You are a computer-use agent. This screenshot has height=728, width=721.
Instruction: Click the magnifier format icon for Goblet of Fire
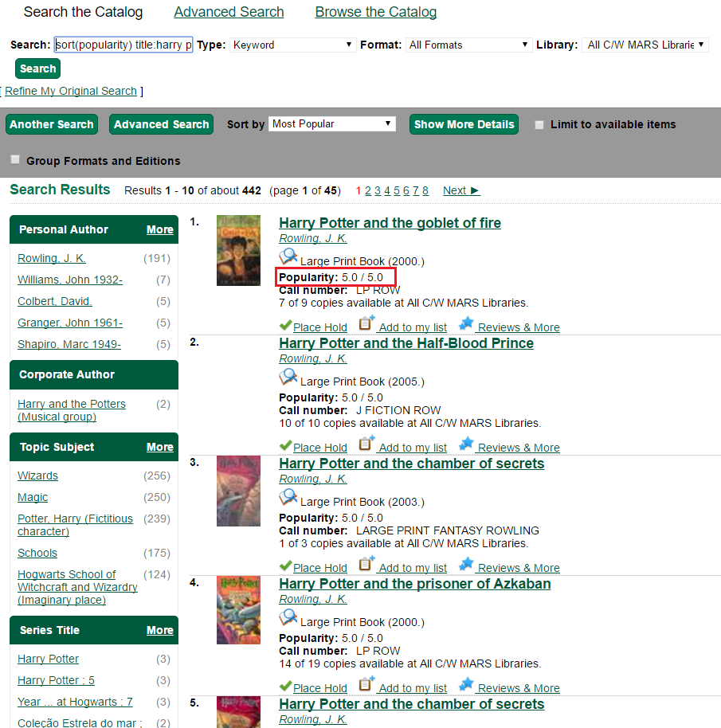point(288,257)
